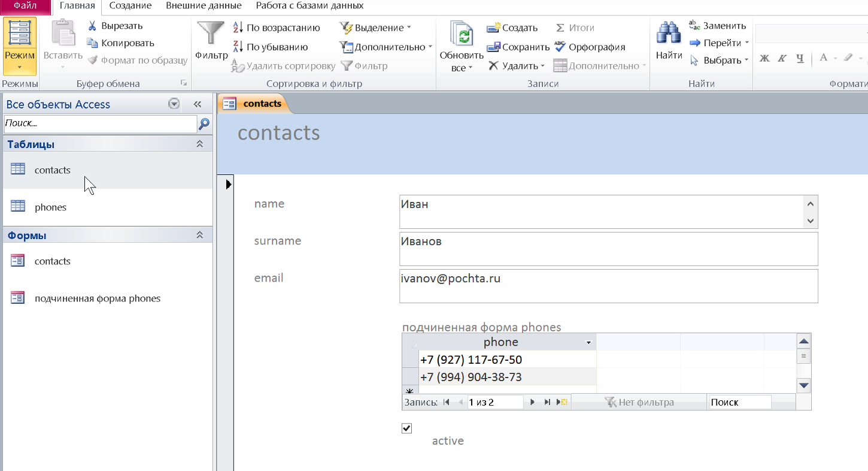Select the contacts document tab

click(254, 104)
